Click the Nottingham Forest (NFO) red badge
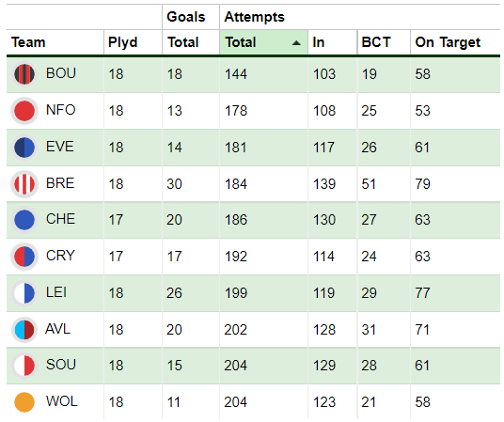 click(24, 111)
